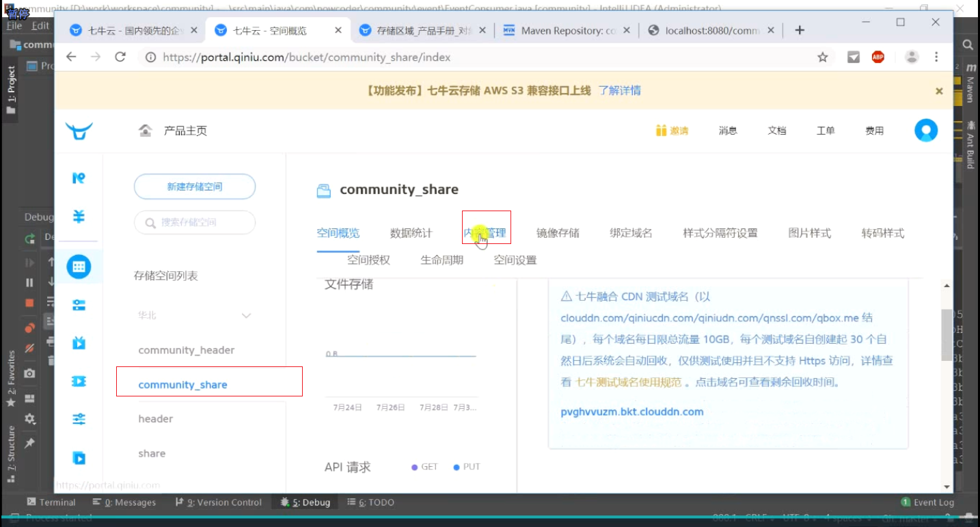Click IntelliJ Rerun icon in Debug panel
The height and width of the screenshot is (527, 980).
[29, 239]
